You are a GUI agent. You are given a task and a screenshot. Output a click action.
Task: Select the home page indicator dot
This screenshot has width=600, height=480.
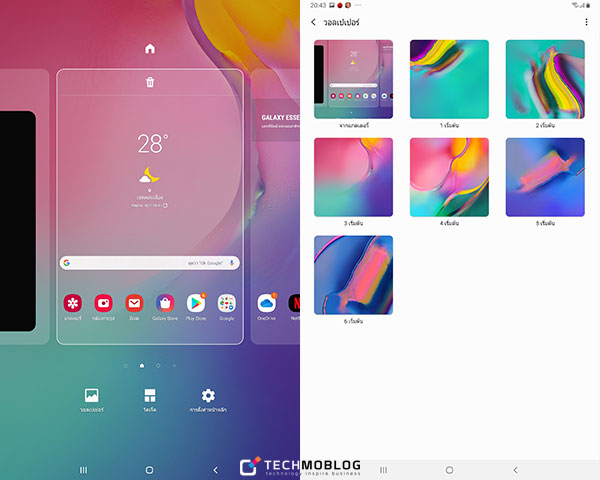(142, 366)
